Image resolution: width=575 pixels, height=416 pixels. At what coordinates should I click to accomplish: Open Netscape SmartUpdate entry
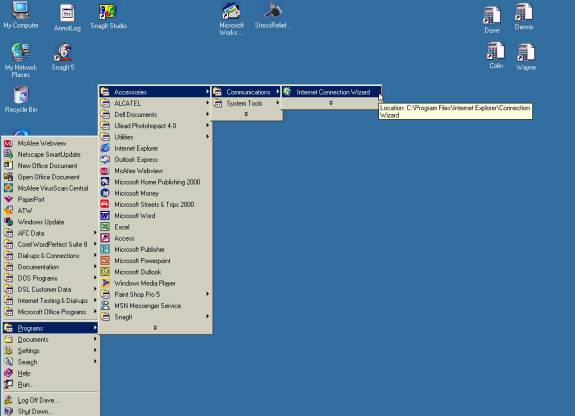(x=51, y=154)
